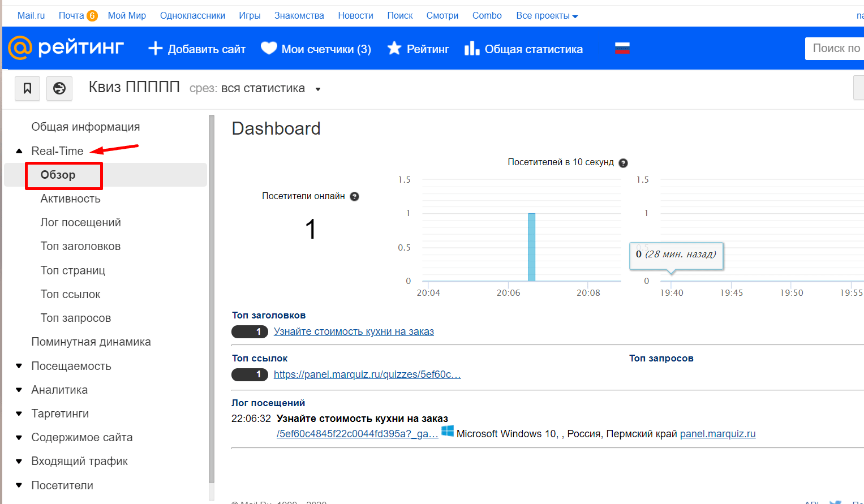The height and width of the screenshot is (504, 864).
Task: Click the Поиск по search field
Action: coord(835,49)
